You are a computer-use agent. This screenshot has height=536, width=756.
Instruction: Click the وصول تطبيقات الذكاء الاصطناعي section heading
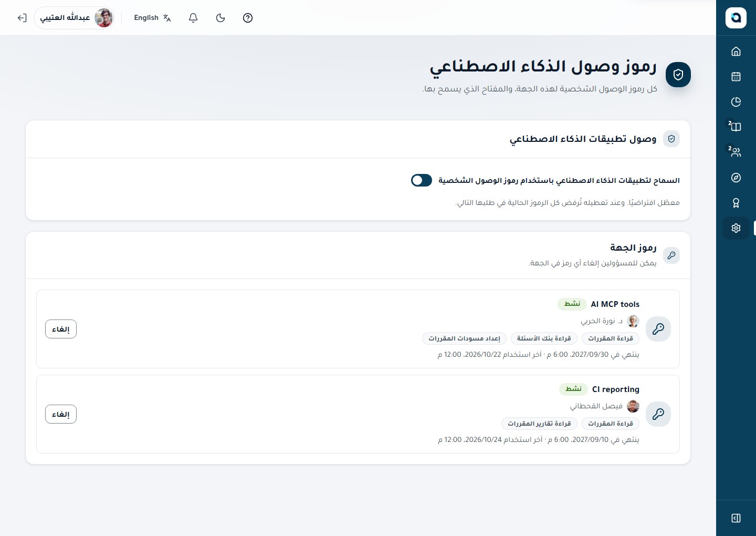(x=583, y=139)
